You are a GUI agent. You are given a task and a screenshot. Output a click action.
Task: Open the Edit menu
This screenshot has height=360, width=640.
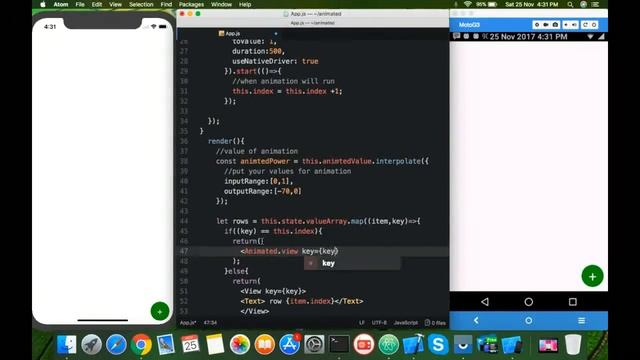tap(97, 4)
